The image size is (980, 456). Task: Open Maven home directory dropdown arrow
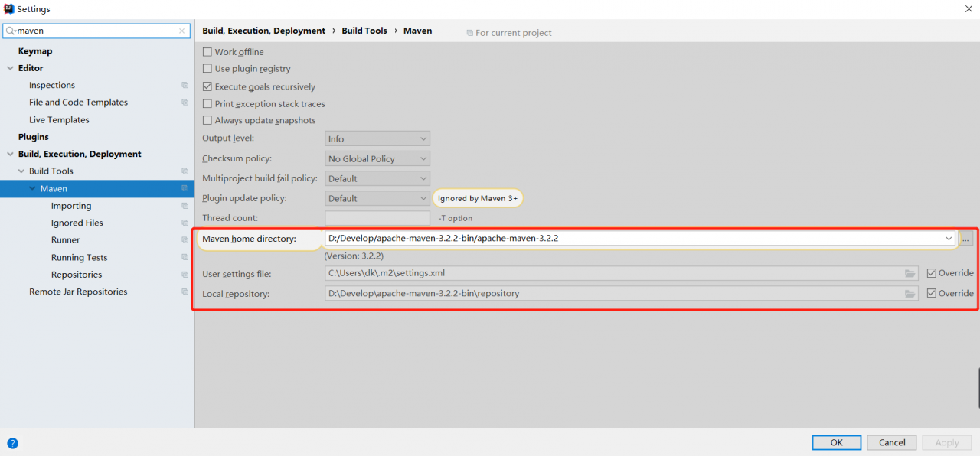click(x=949, y=238)
